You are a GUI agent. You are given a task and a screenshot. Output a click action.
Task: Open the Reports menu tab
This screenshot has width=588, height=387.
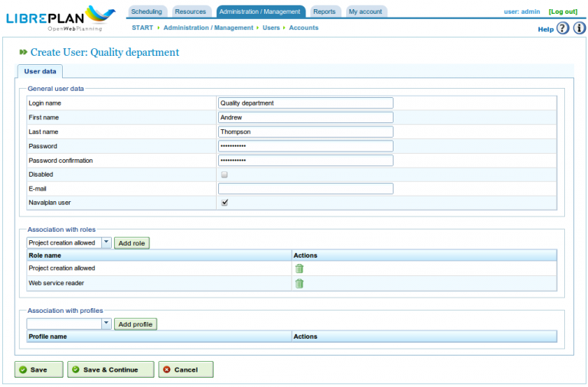tap(324, 11)
